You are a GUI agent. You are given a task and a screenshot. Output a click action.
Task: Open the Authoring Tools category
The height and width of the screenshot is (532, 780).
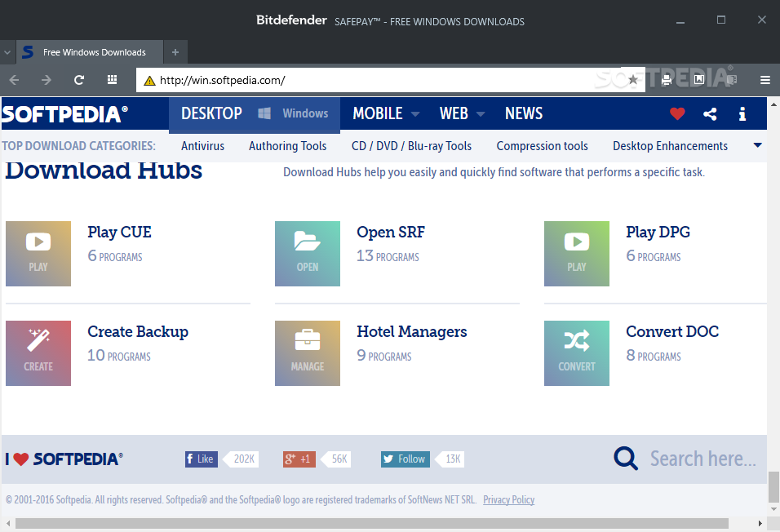[287, 146]
